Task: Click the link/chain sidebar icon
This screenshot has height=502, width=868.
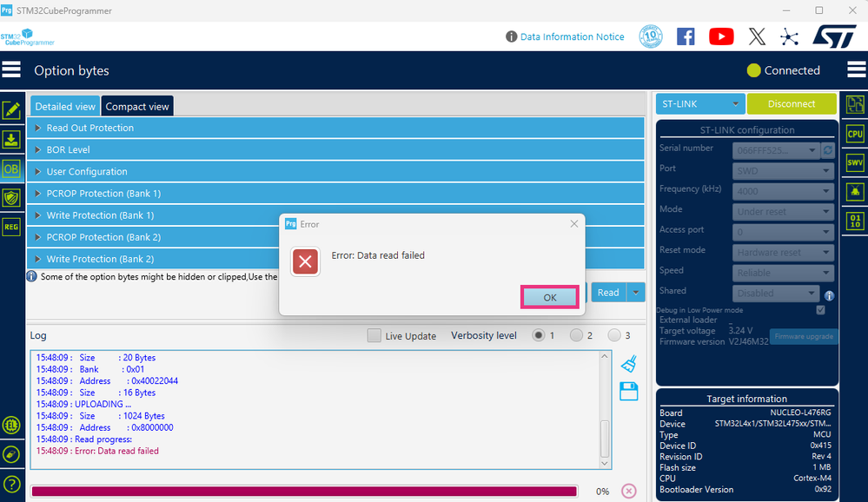Action: pos(11,454)
